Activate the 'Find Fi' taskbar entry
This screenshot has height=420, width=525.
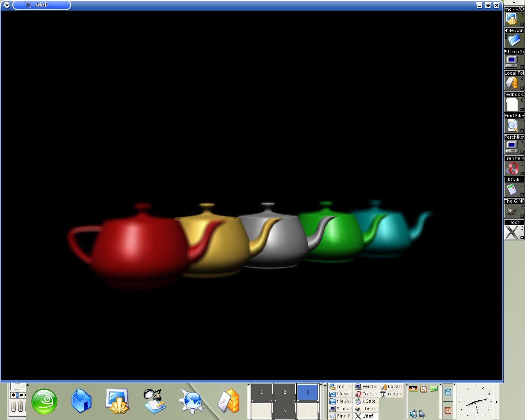pyautogui.click(x=340, y=416)
